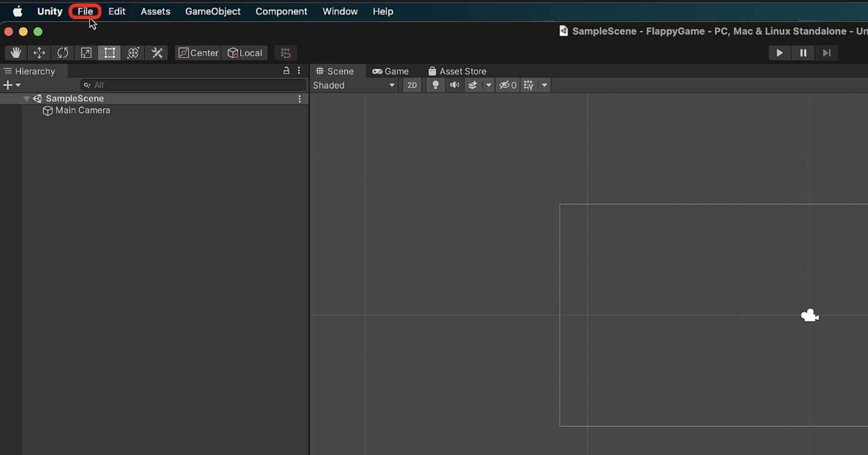Open the Edit menu
This screenshot has width=868, height=455.
tap(117, 11)
